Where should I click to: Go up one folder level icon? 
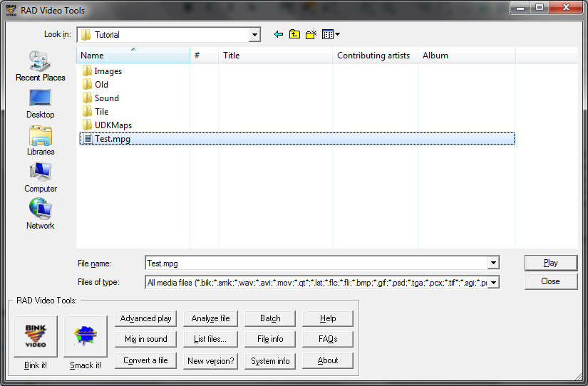click(x=294, y=34)
